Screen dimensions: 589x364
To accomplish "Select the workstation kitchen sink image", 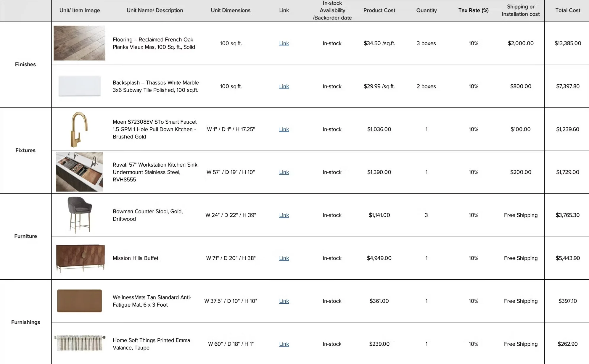I will coord(79,172).
